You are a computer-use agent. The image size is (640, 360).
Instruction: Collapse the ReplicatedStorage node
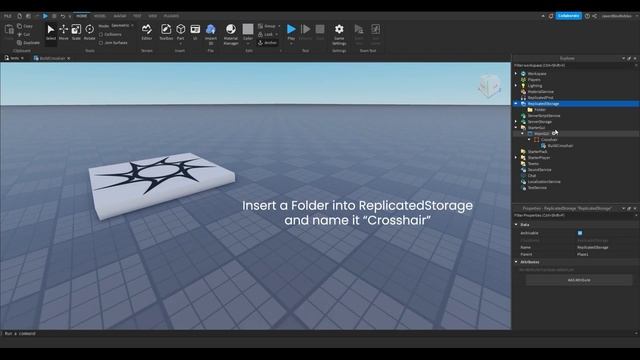[516, 104]
